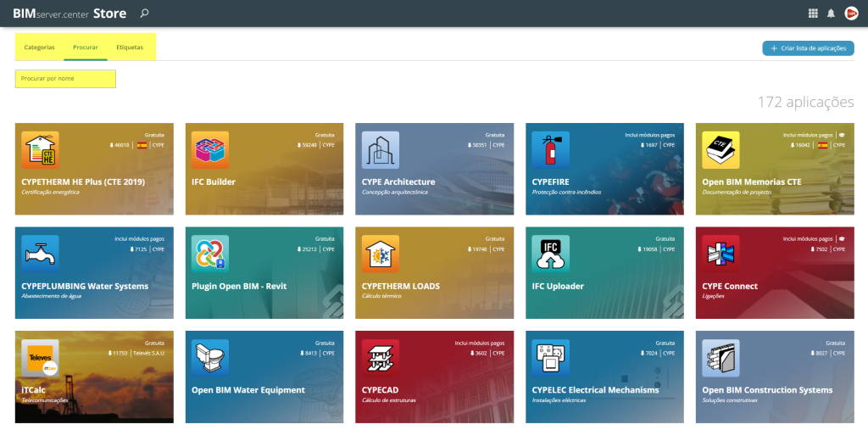Click the CYPEFIRE fire extinguisher icon
Screen dimensions: 868x430
(550, 150)
